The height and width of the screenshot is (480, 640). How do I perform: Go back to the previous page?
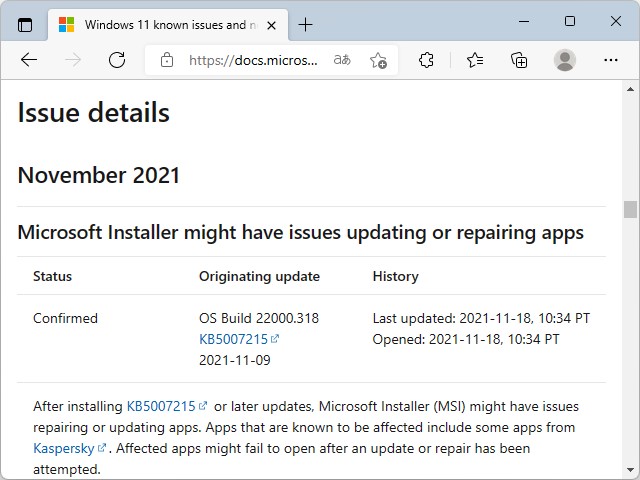tap(29, 60)
